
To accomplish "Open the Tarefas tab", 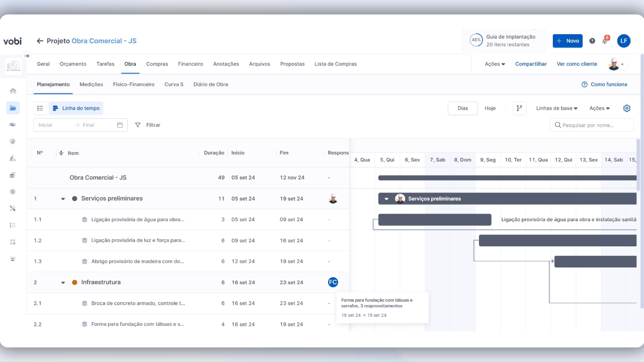I will pyautogui.click(x=105, y=64).
